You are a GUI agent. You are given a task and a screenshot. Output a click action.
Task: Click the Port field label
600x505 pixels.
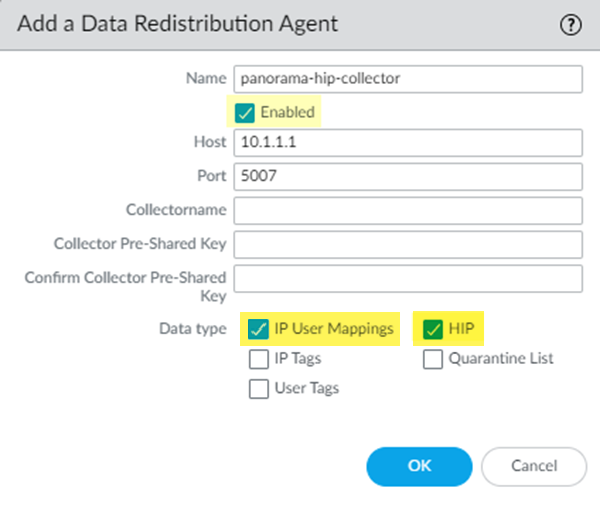[x=210, y=177]
